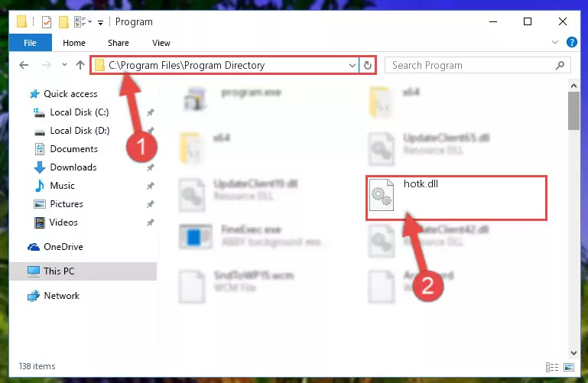Switch to Details view layout

pos(551,367)
